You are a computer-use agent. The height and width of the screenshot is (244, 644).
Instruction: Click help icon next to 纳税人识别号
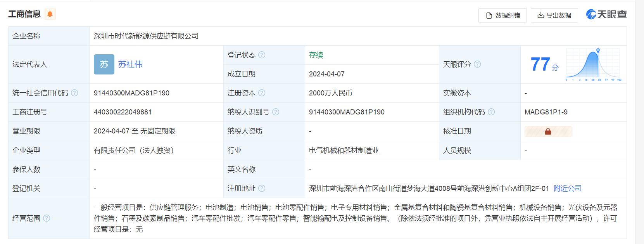[276, 112]
